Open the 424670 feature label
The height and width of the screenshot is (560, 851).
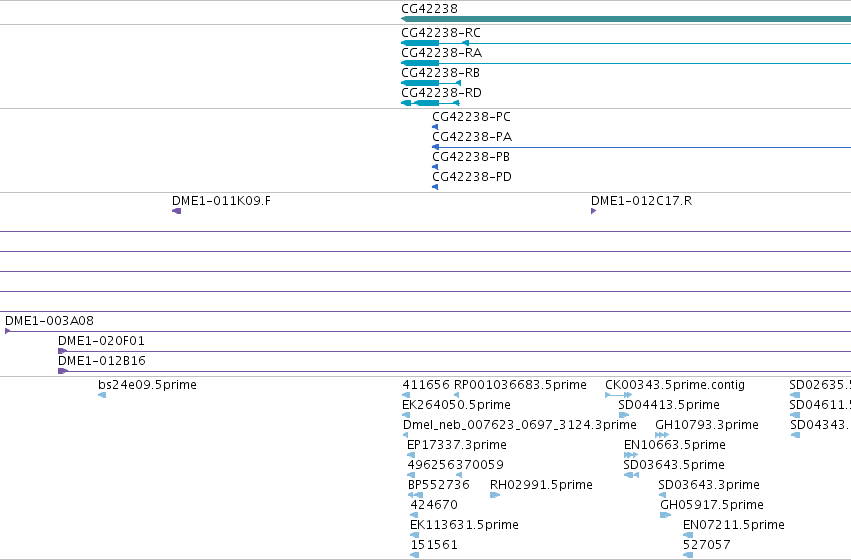(x=434, y=505)
